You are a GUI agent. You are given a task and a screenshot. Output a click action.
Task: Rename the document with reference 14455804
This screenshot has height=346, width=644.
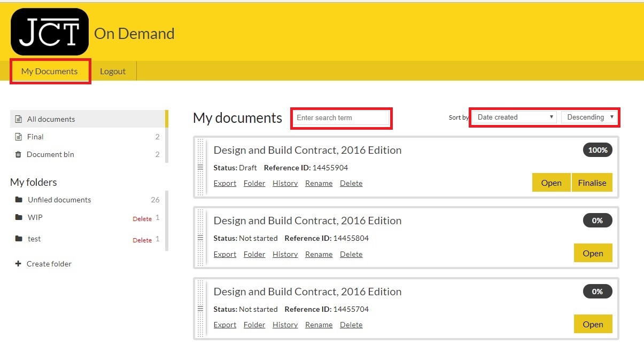pyautogui.click(x=319, y=254)
